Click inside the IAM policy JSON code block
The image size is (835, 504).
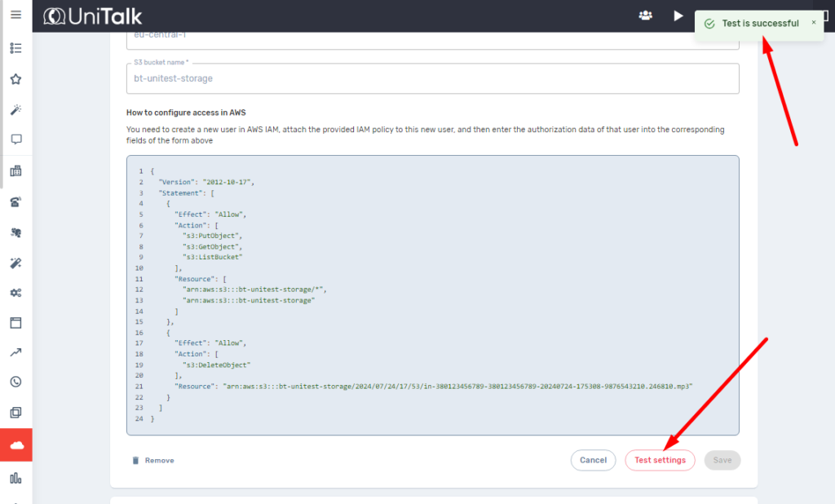coord(432,295)
